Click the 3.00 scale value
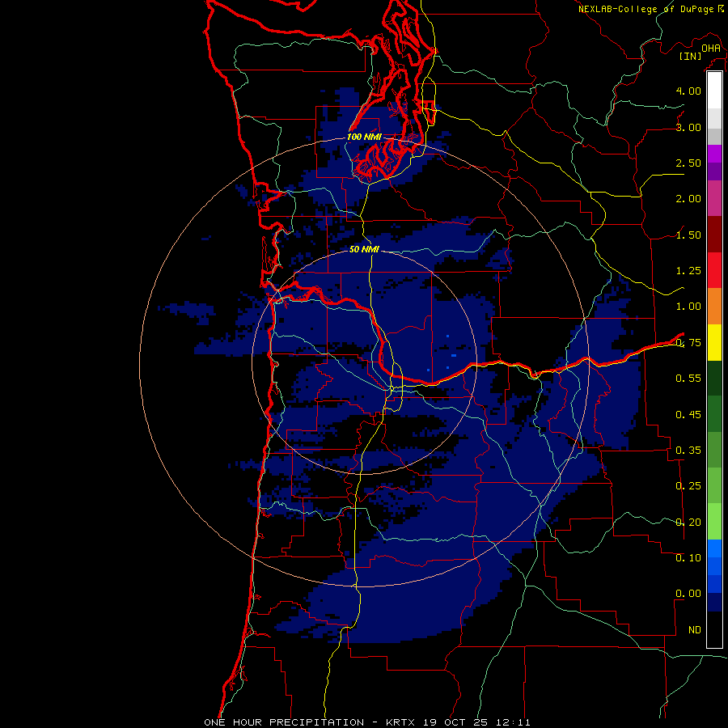 688,127
